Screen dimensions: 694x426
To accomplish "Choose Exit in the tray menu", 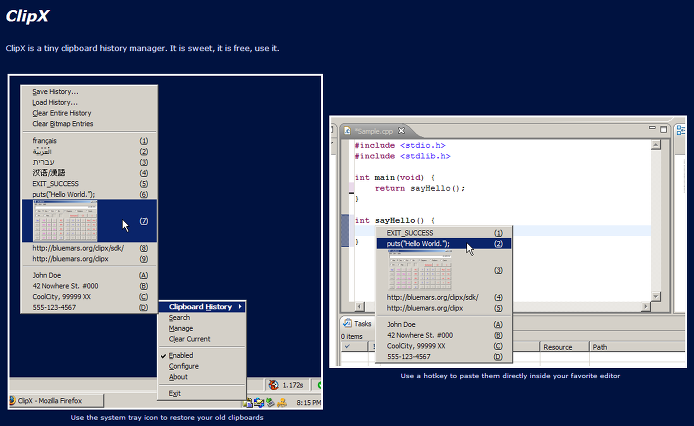I will pos(202,393).
